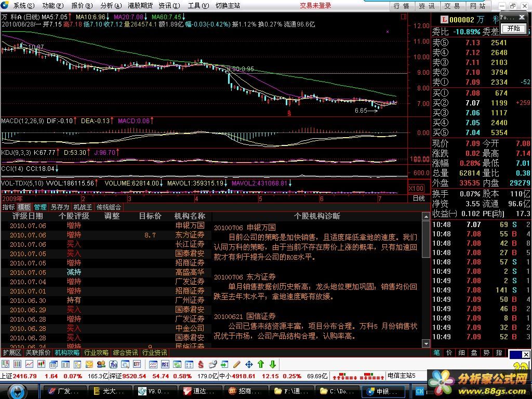
Task: Switch to the 交易 top-right tab
Action: tap(453, 6)
